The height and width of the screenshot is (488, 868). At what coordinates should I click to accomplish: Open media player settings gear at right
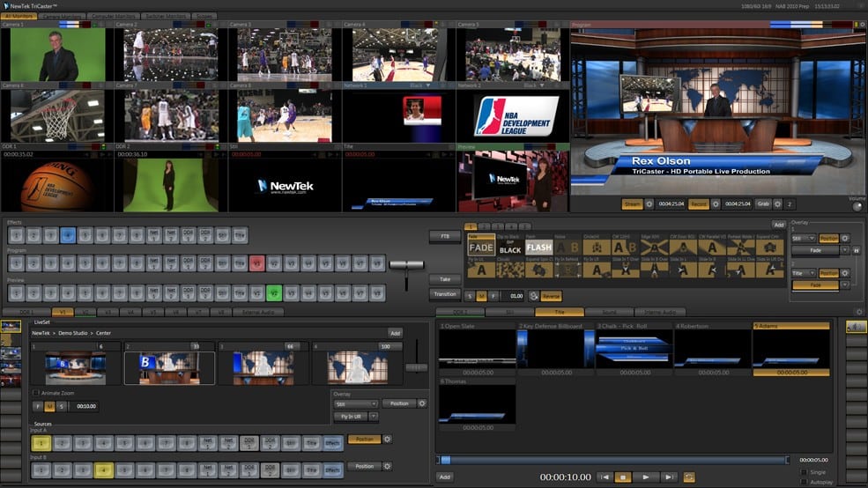[x=859, y=312]
